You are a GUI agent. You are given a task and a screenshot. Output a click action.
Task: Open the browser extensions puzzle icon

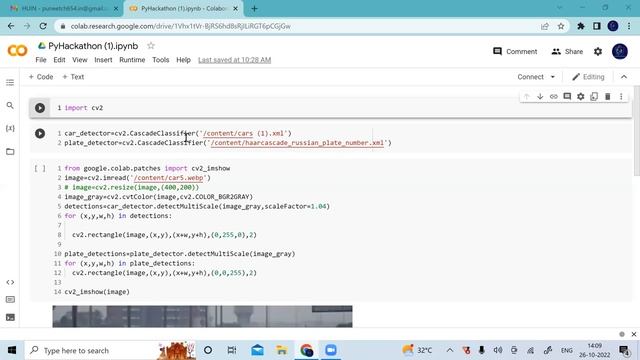581,26
